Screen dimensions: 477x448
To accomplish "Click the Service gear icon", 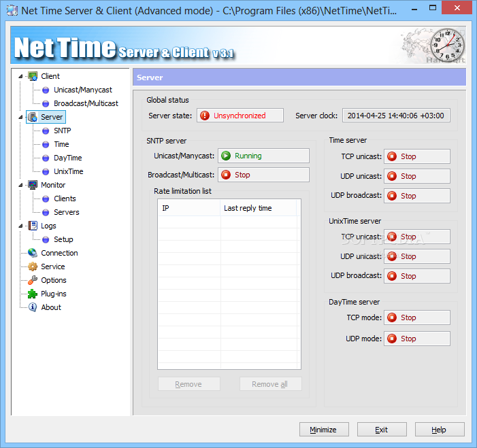I will tap(33, 266).
